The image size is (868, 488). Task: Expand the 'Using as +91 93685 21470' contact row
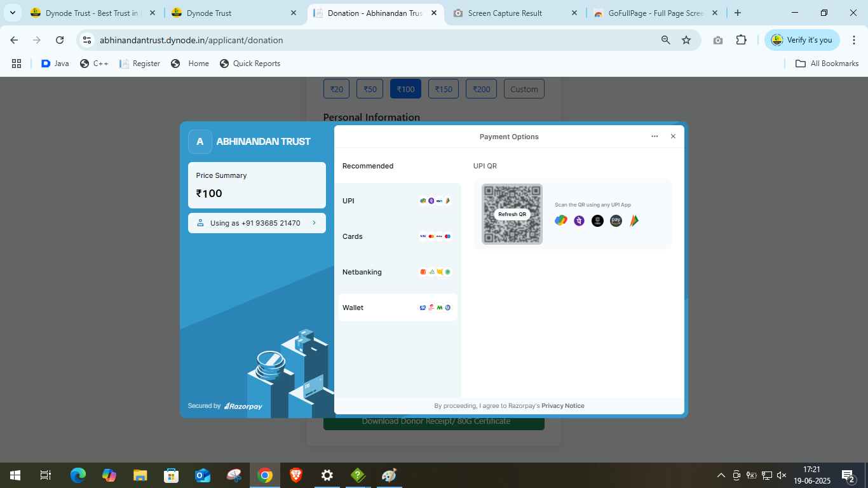click(x=257, y=223)
